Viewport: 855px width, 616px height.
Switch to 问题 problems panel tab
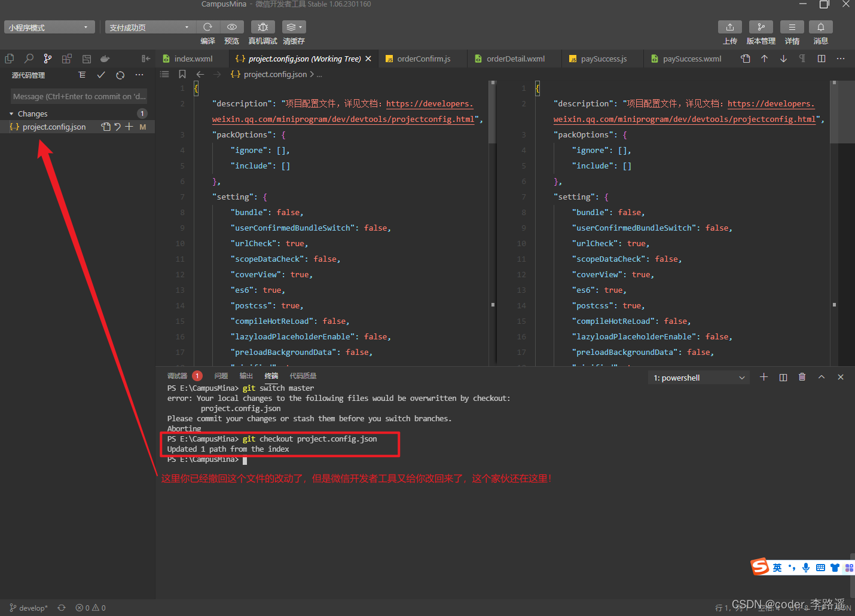tap(221, 376)
